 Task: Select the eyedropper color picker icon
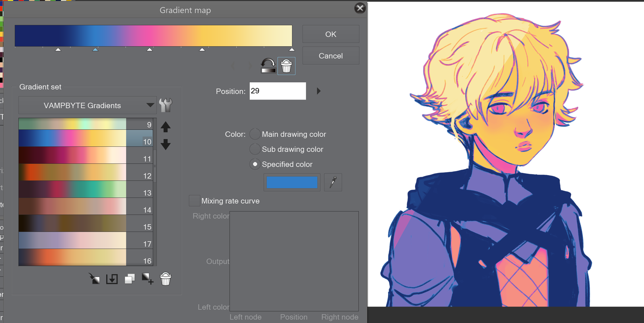[x=333, y=183]
